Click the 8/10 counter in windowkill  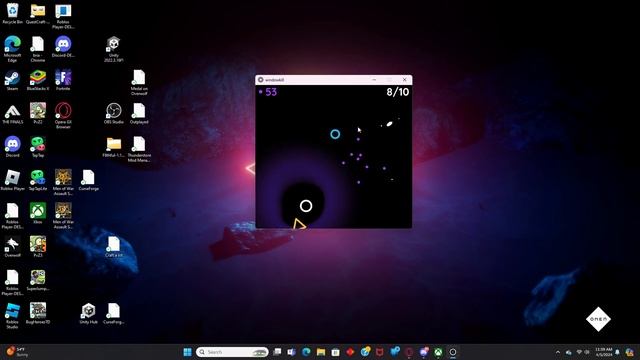(398, 92)
